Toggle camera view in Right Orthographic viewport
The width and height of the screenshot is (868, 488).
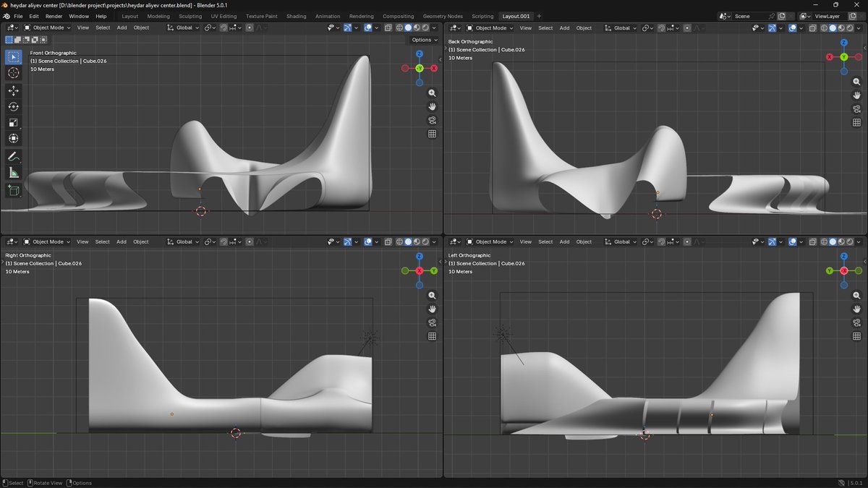432,322
